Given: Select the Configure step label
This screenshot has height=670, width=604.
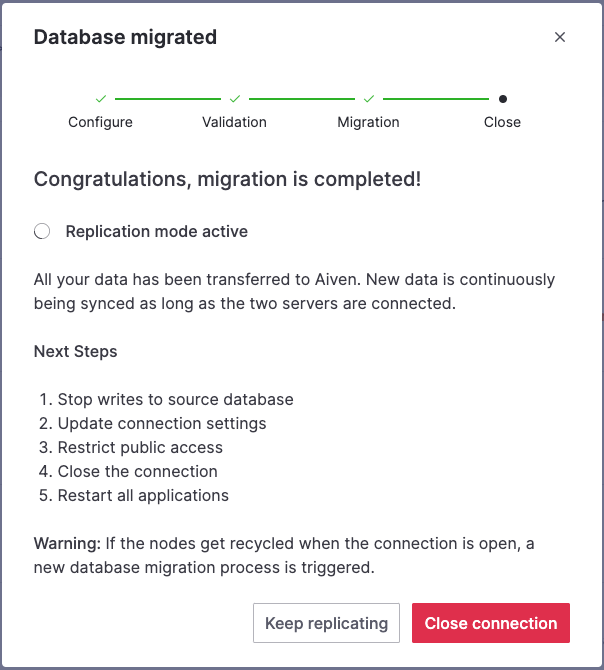Looking at the screenshot, I should [101, 122].
